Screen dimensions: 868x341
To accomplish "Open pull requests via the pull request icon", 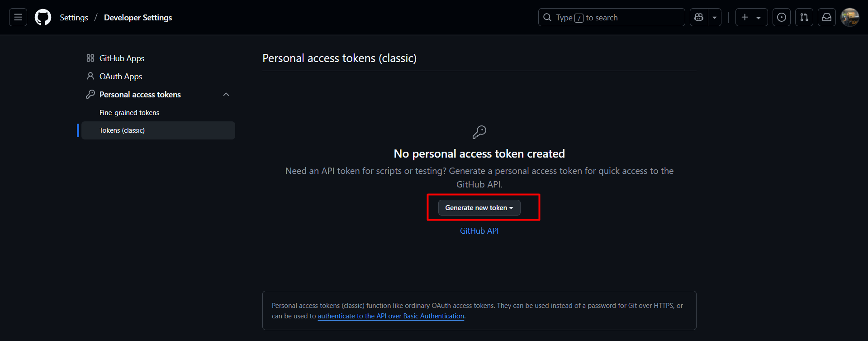I will point(804,17).
